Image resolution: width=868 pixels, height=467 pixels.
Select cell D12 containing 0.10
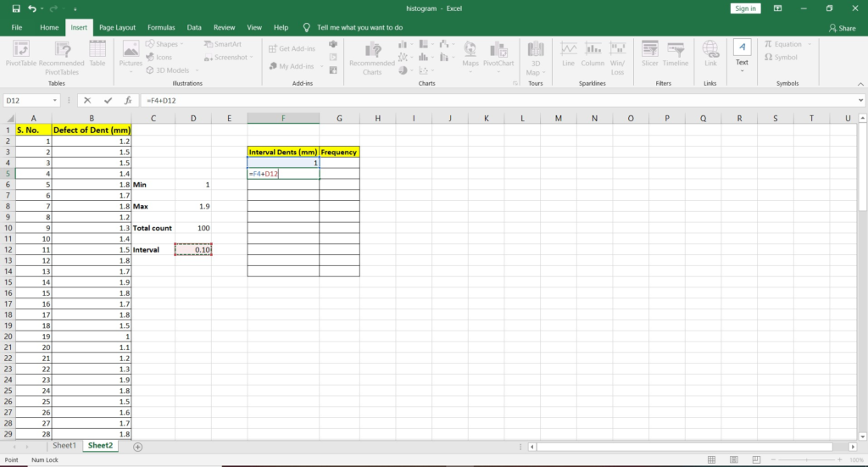193,249
